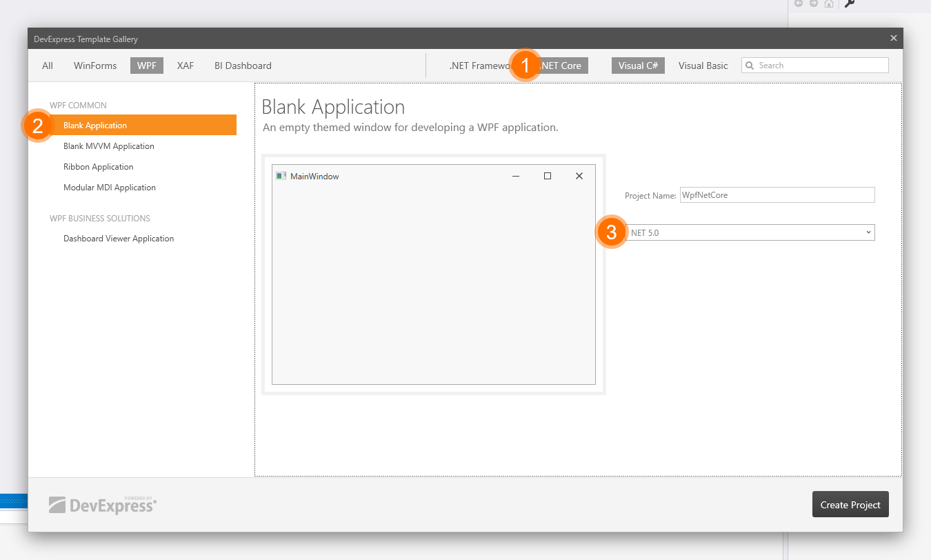The width and height of the screenshot is (931, 560).
Task: Select Visual C# as the language
Action: (x=638, y=66)
